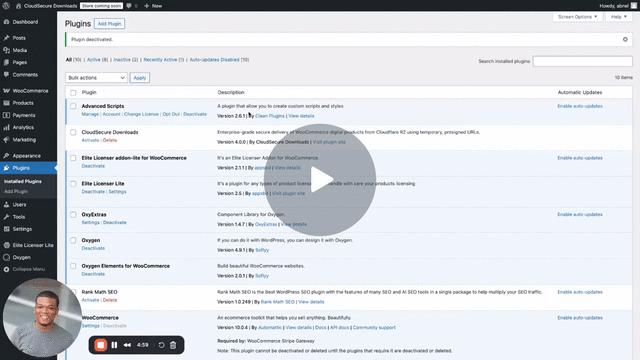Check the Advanced Scripts plugin checkbox
640x360 pixels.
[73, 106]
